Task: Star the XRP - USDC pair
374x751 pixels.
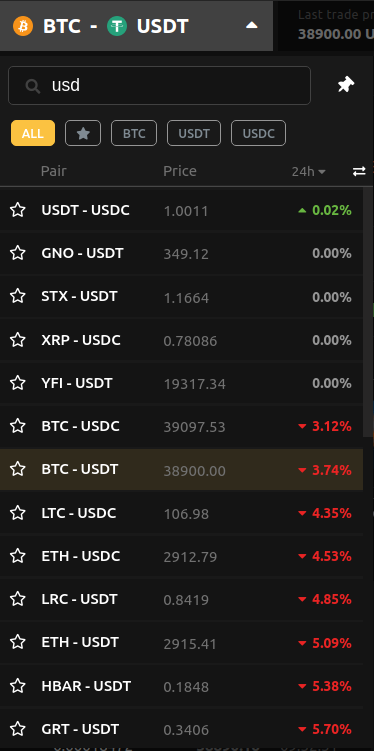Action: (x=18, y=340)
